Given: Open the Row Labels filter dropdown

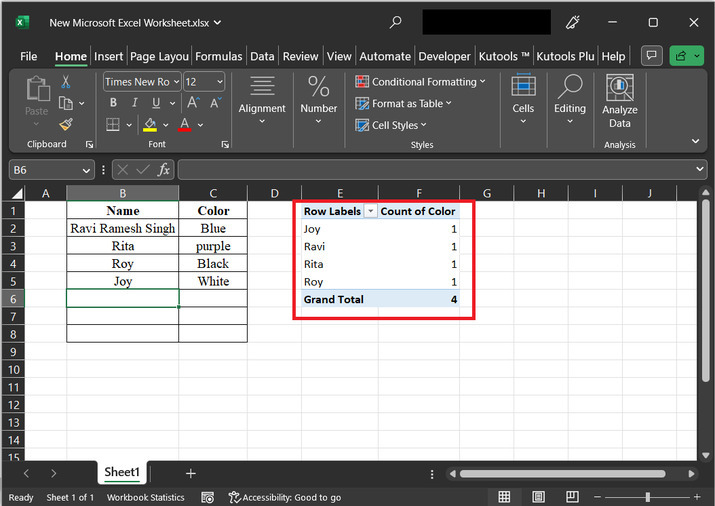Looking at the screenshot, I should [x=371, y=212].
